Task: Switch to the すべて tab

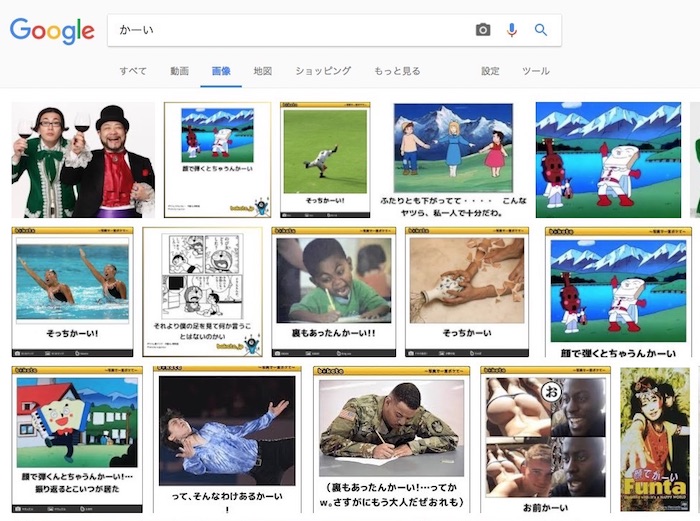Action: pyautogui.click(x=133, y=71)
